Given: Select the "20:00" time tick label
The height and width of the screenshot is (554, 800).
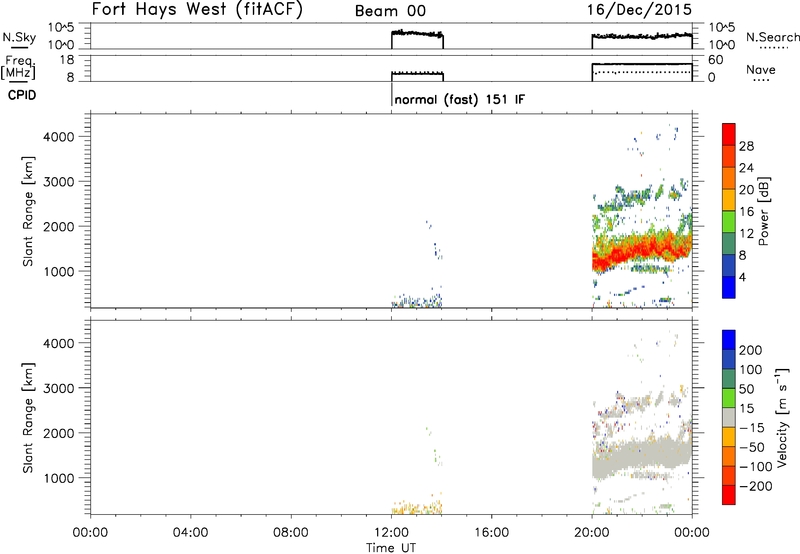Looking at the screenshot, I should tap(591, 533).
